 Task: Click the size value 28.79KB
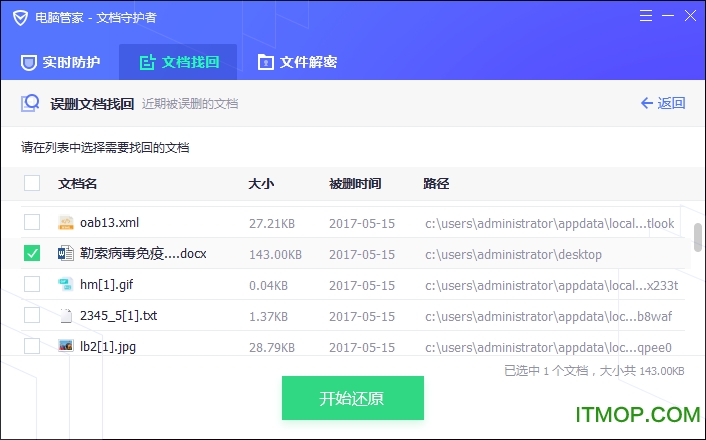coord(272,348)
